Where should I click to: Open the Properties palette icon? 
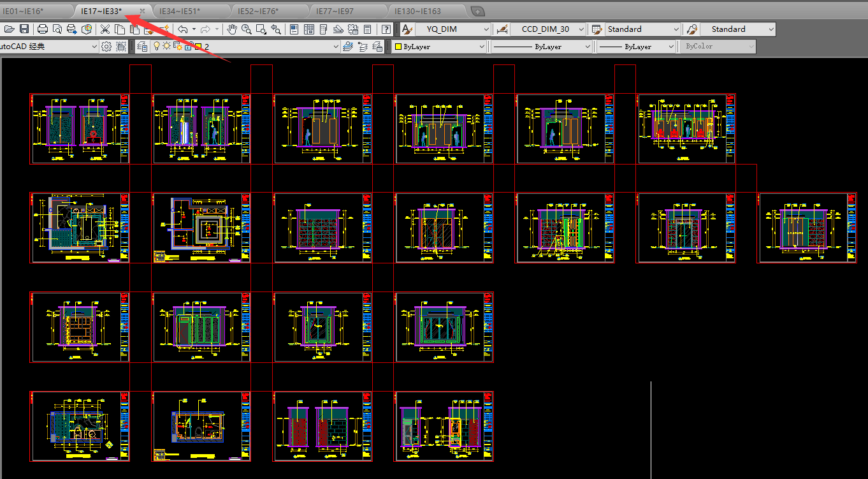[x=294, y=29]
